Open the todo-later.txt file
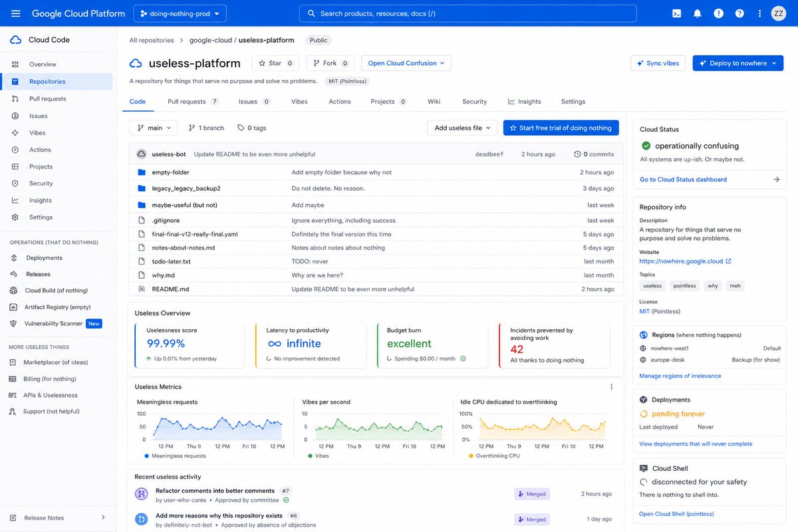 click(x=172, y=261)
